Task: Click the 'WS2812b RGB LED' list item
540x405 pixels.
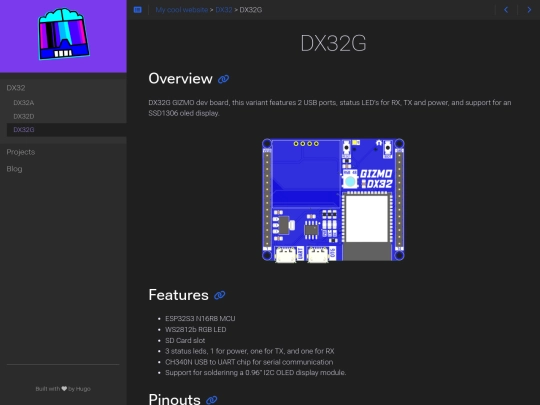Action: point(196,330)
